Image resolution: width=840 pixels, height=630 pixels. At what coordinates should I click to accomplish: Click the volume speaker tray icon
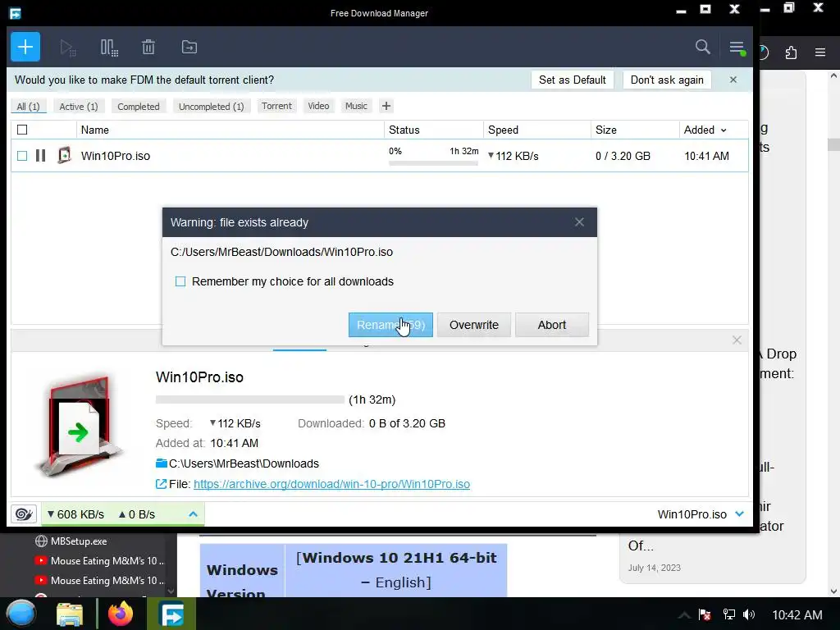749,614
